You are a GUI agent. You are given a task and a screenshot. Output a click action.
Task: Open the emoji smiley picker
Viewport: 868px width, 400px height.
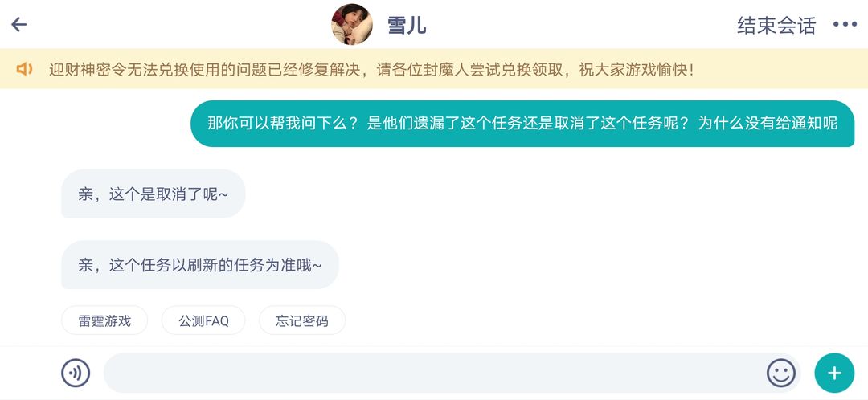point(780,373)
